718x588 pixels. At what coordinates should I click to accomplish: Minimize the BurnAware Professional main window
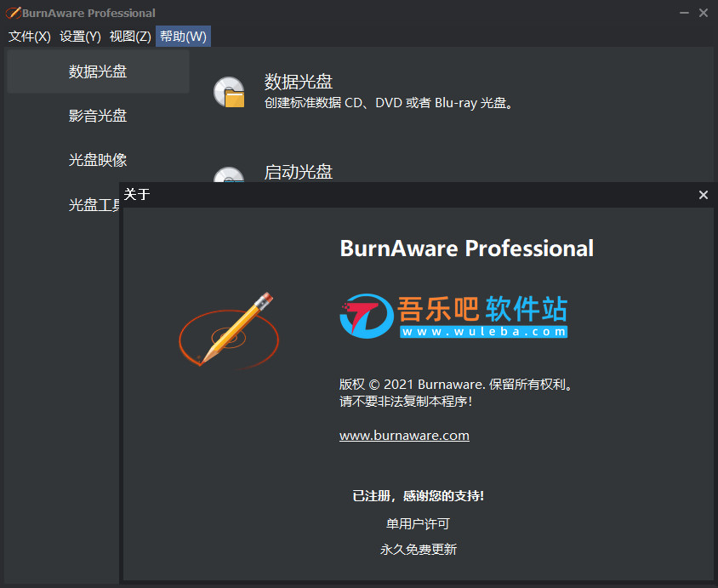(x=684, y=13)
